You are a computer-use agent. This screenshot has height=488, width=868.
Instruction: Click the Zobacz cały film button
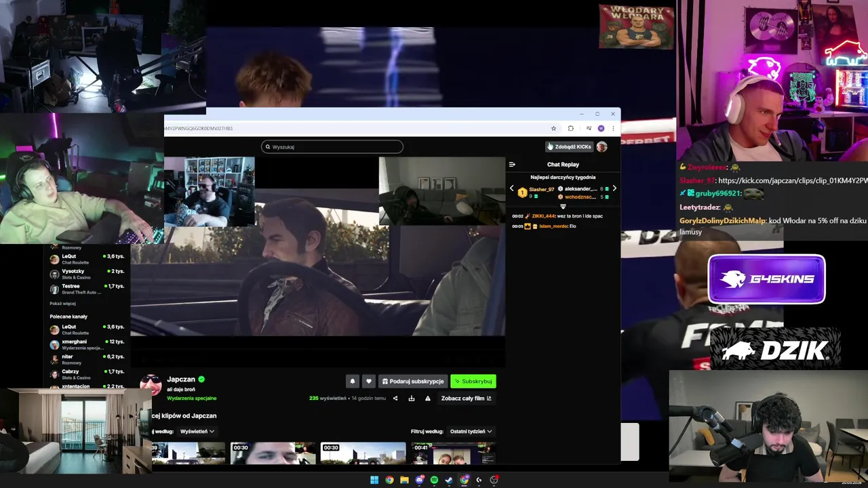pyautogui.click(x=466, y=399)
